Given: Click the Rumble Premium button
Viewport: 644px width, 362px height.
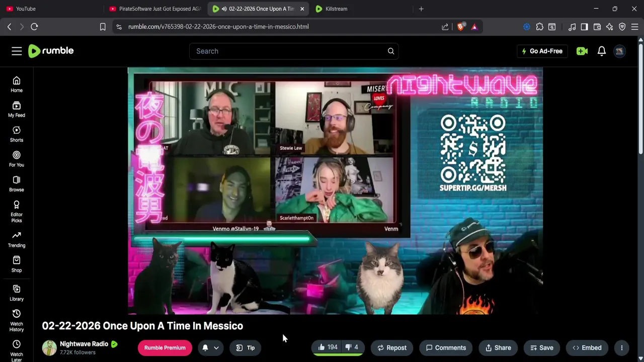Looking at the screenshot, I should [x=165, y=347].
